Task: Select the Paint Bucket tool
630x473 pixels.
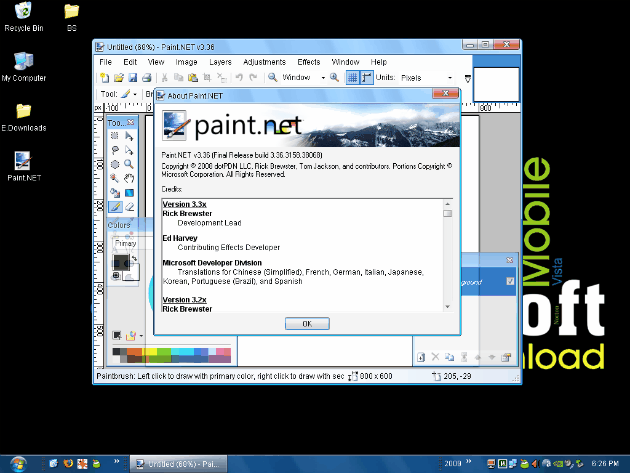Action: 115,193
